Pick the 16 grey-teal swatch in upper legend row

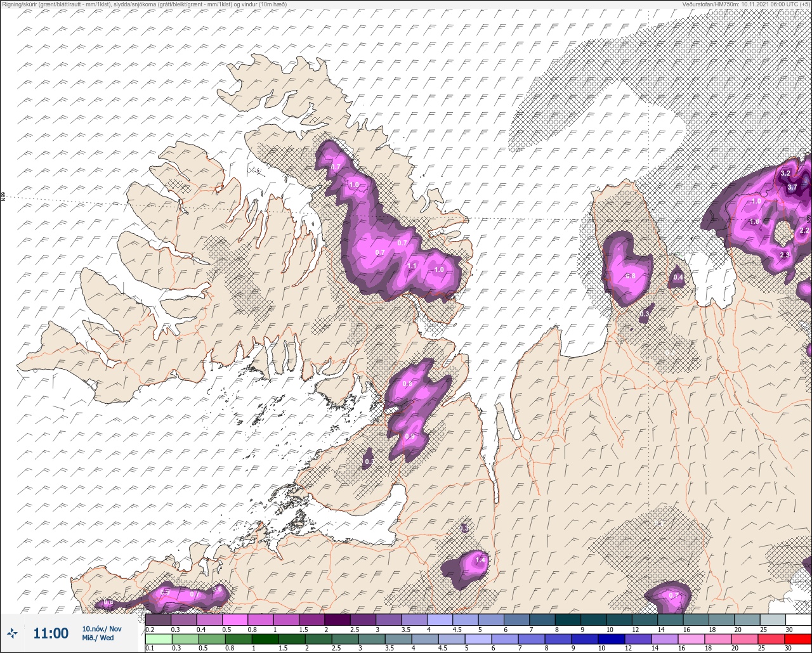pyautogui.click(x=696, y=619)
